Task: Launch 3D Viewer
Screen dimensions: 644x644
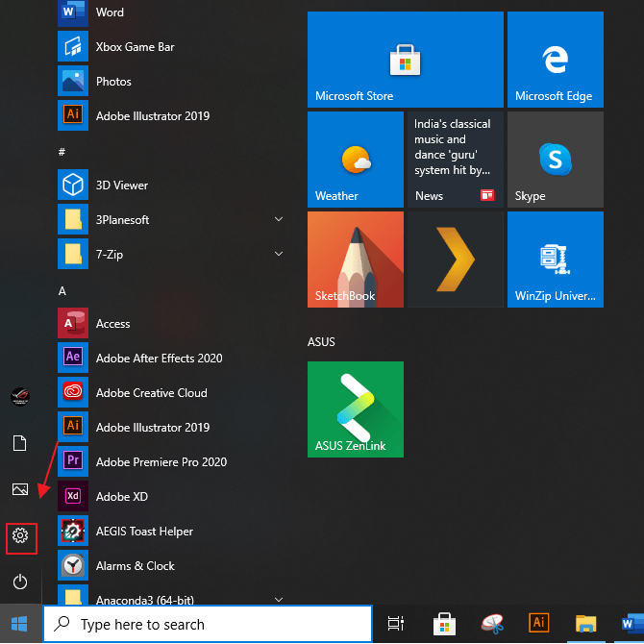Action: [170, 185]
